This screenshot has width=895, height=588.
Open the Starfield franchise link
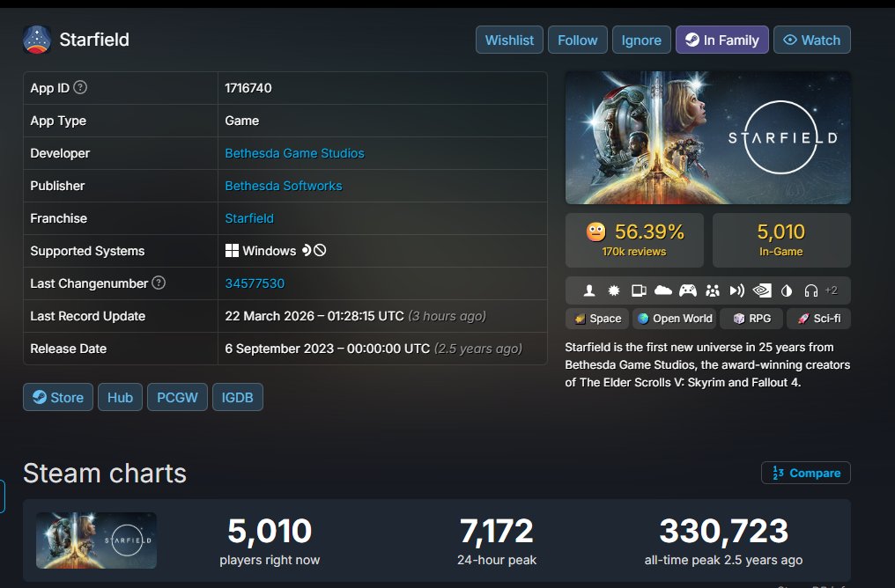249,218
